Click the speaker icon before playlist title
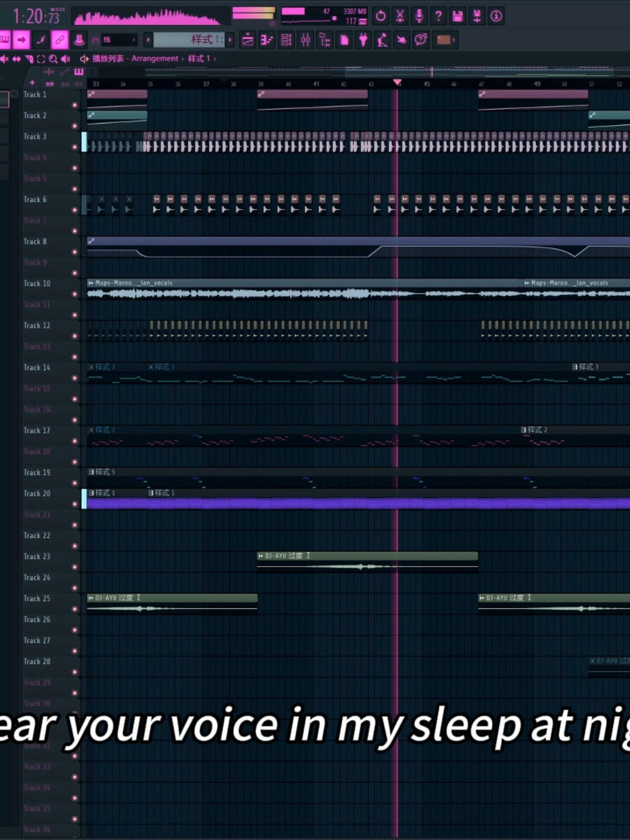630x840 pixels. tap(84, 59)
